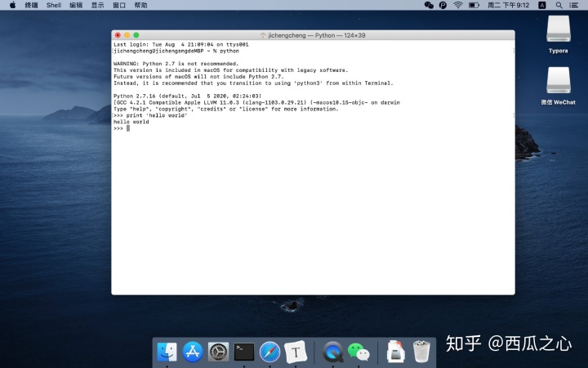Screen dimensions: 588x368
Task: Open WeChat from the Dock
Action: [x=359, y=352]
